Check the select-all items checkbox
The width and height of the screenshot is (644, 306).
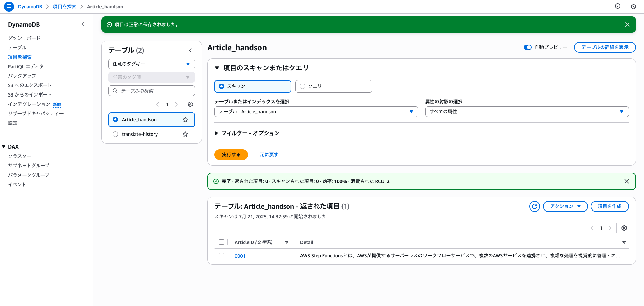222,242
